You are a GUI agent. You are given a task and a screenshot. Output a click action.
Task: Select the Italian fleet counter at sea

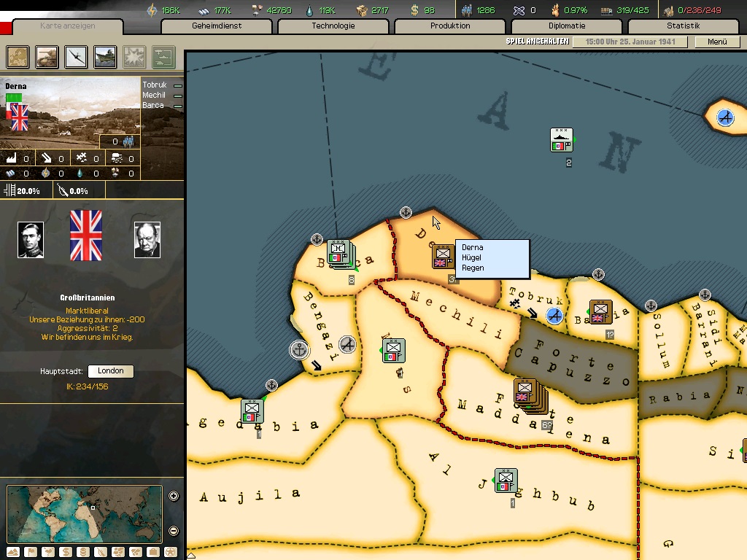[x=561, y=140]
